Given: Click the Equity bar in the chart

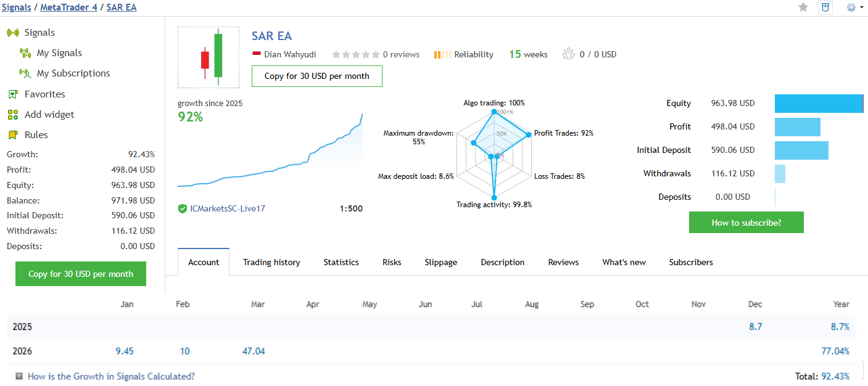Looking at the screenshot, I should [819, 104].
